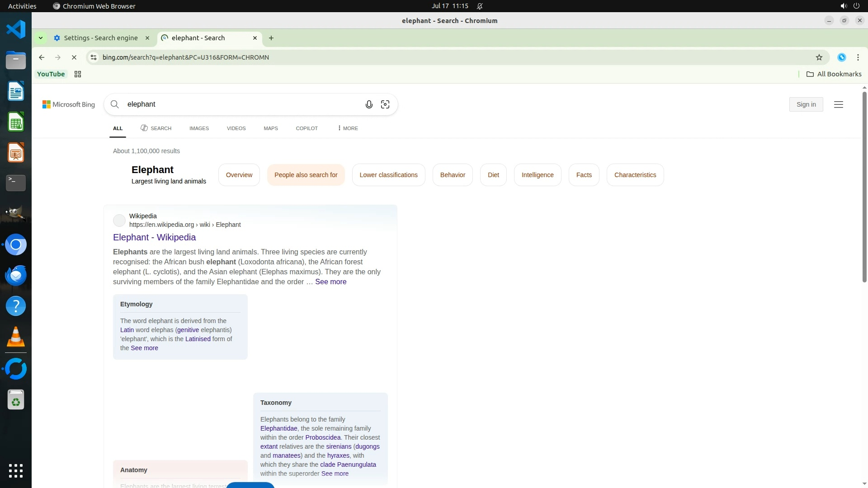Switch to the IMAGES tab
Image resolution: width=868 pixels, height=488 pixels.
coord(199,128)
